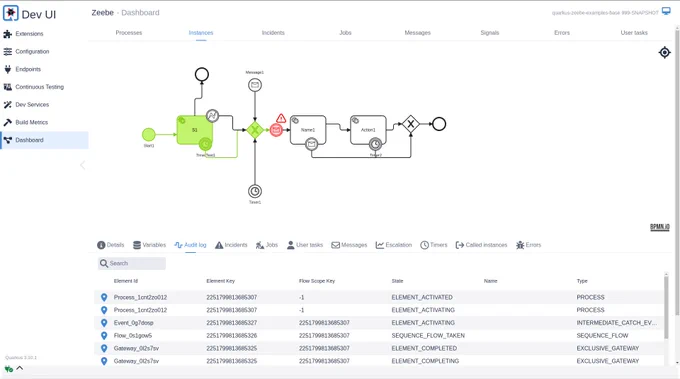680x379 pixels.
Task: Click SEQUENCE_FLOW_TAKEN state cell
Action: [x=428, y=336]
